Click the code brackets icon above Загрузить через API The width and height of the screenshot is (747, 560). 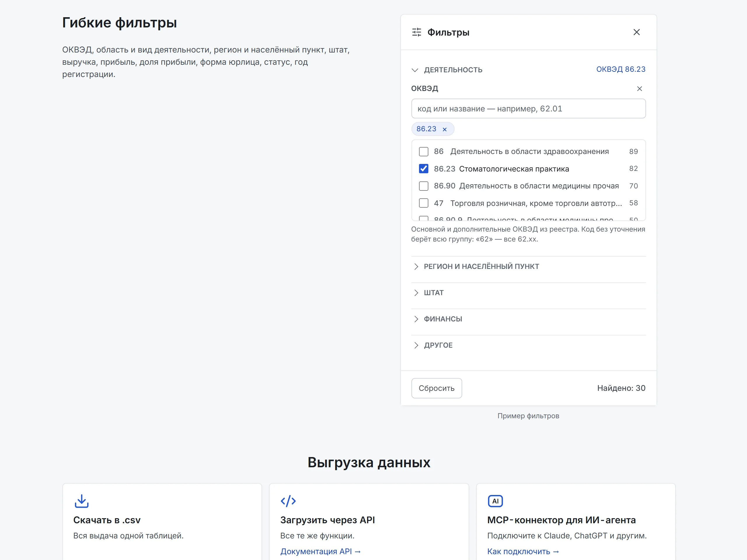click(288, 501)
